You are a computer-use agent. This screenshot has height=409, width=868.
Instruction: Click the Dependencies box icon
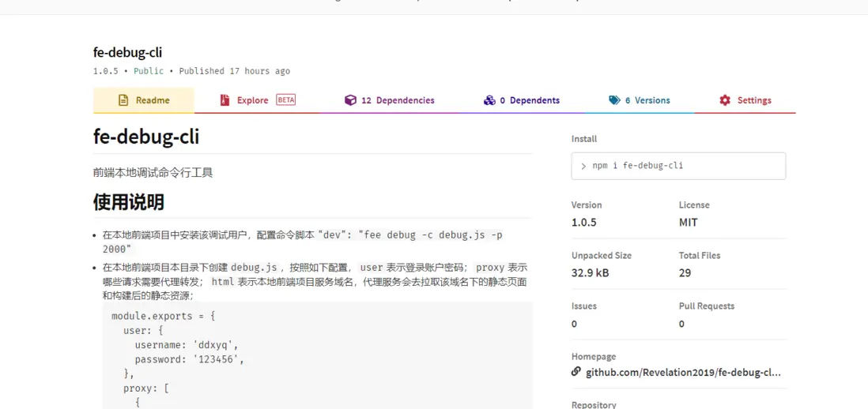click(x=350, y=100)
